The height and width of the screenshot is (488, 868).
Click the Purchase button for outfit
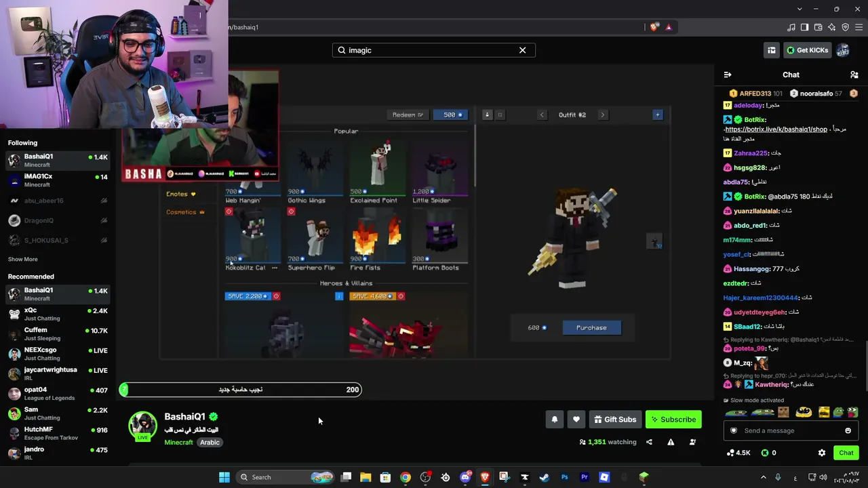591,328
